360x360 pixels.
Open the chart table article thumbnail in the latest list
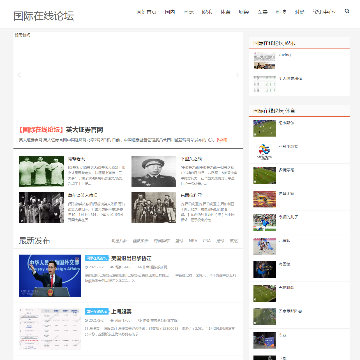[x=50, y=329]
